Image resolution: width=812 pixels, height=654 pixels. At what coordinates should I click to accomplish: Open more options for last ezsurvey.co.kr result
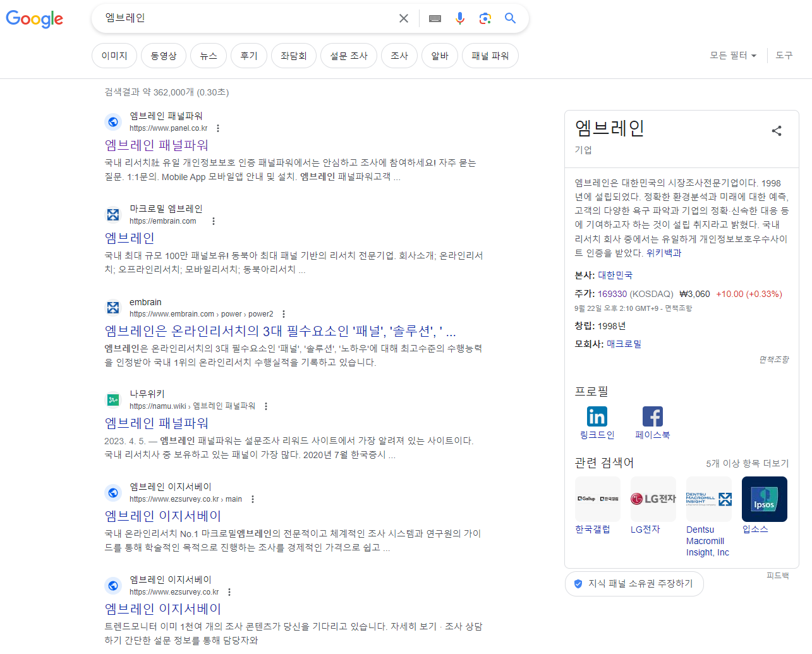pyautogui.click(x=229, y=592)
